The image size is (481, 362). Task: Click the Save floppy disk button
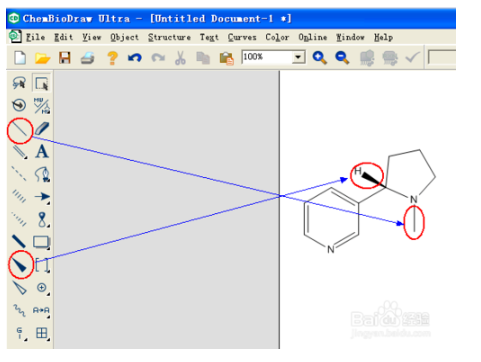[65, 58]
